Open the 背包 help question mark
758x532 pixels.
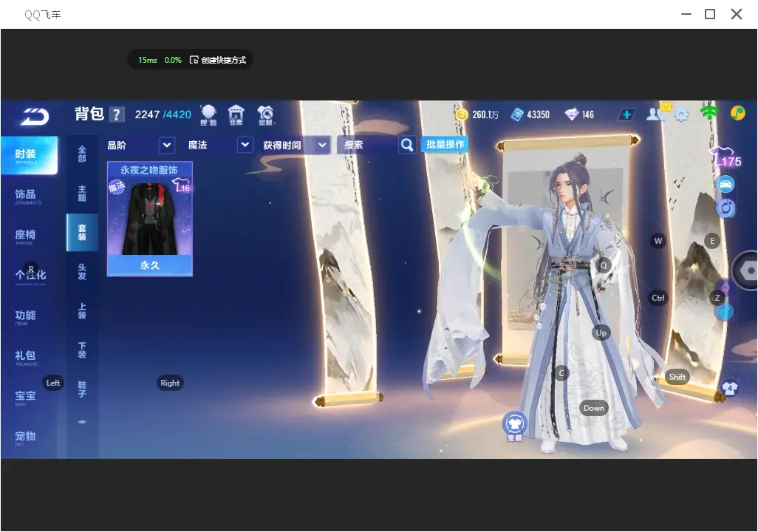(117, 115)
